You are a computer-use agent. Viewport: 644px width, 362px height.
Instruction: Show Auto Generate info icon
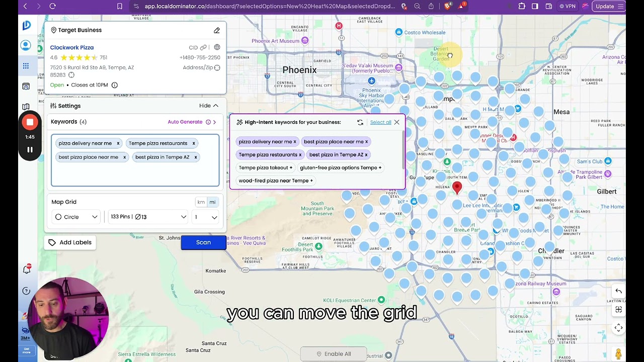tap(208, 122)
